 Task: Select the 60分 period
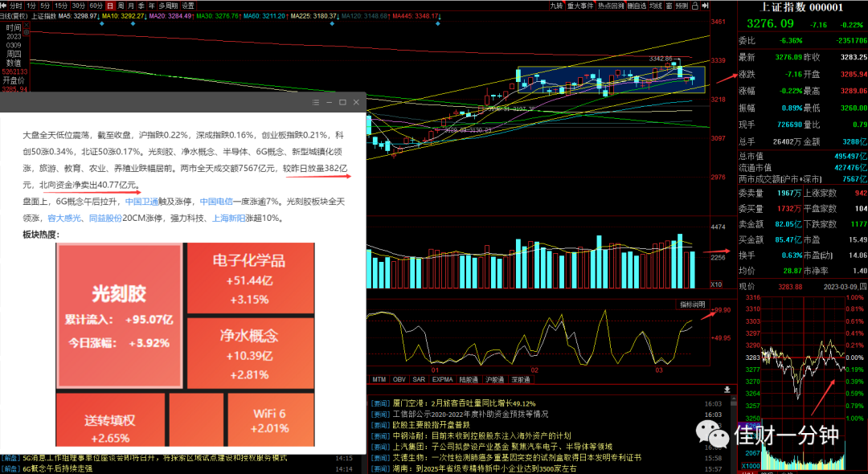tap(96, 6)
